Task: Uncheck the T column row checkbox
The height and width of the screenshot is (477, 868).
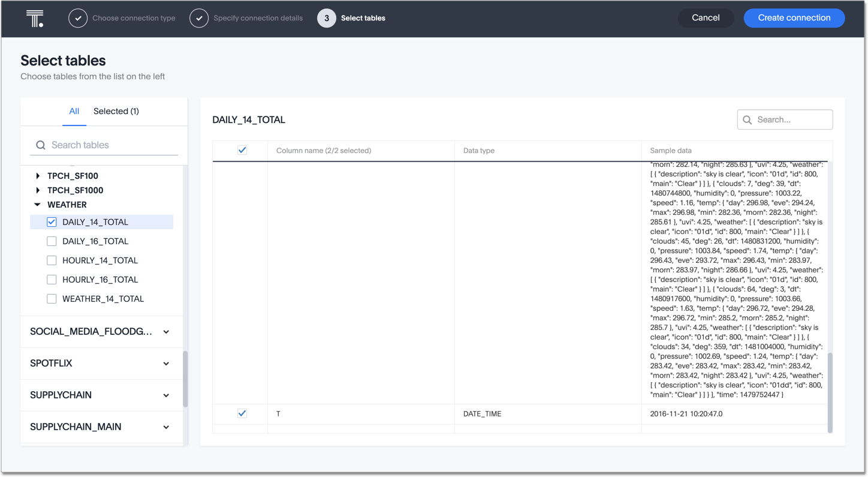Action: click(x=242, y=413)
